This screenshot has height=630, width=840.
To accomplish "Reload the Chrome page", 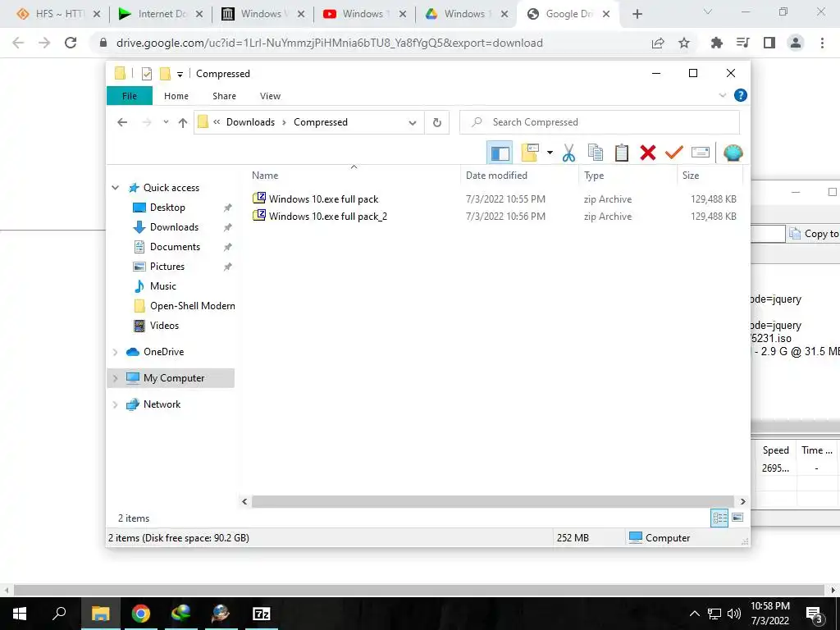I will click(x=71, y=43).
